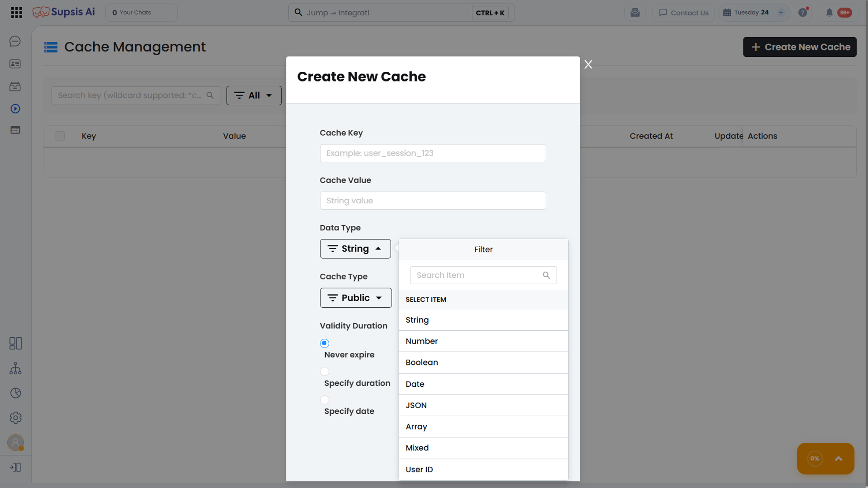Choose Mixed from the item list
868x488 pixels.
click(x=483, y=448)
